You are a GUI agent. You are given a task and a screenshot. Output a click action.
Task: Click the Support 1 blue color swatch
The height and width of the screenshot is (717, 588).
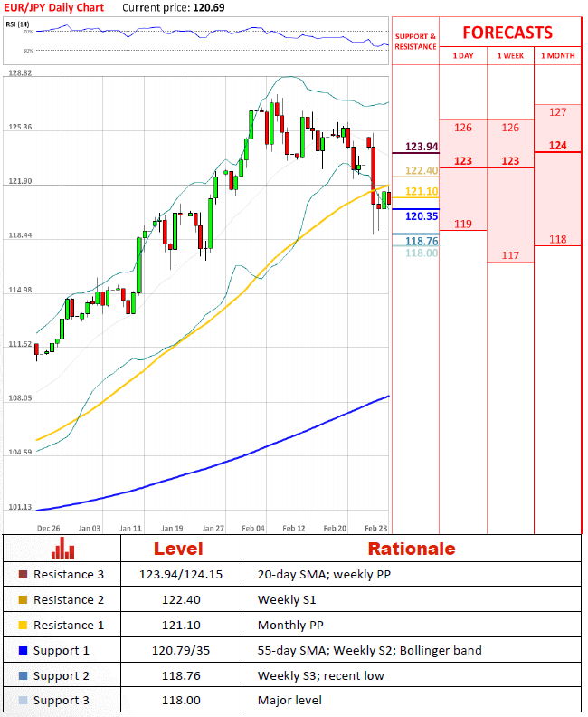23,650
